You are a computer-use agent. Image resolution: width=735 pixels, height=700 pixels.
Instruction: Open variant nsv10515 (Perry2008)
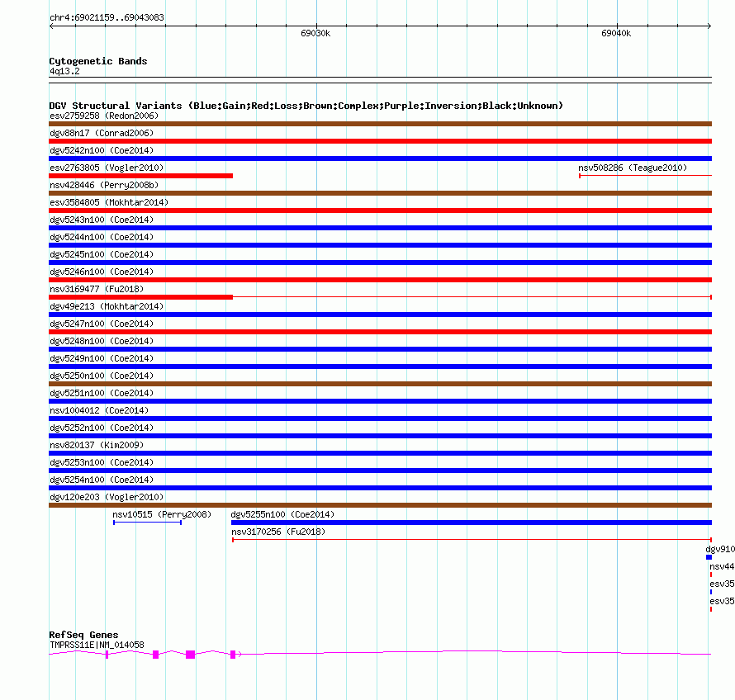coord(162,514)
